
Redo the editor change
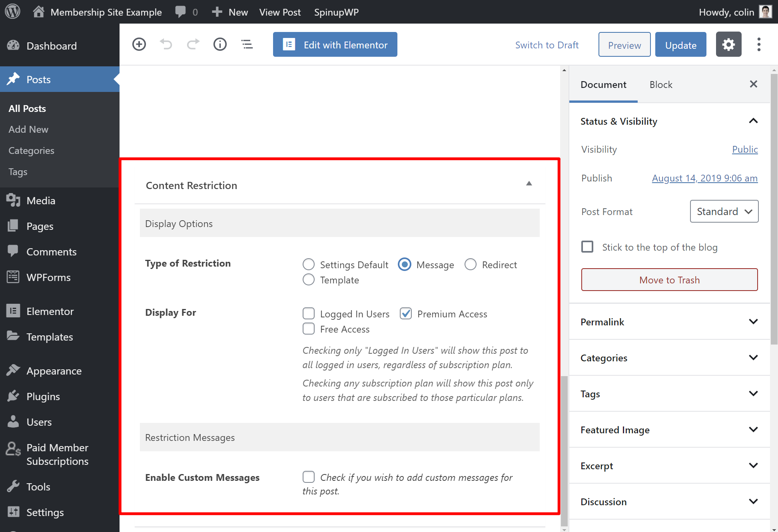click(x=193, y=44)
